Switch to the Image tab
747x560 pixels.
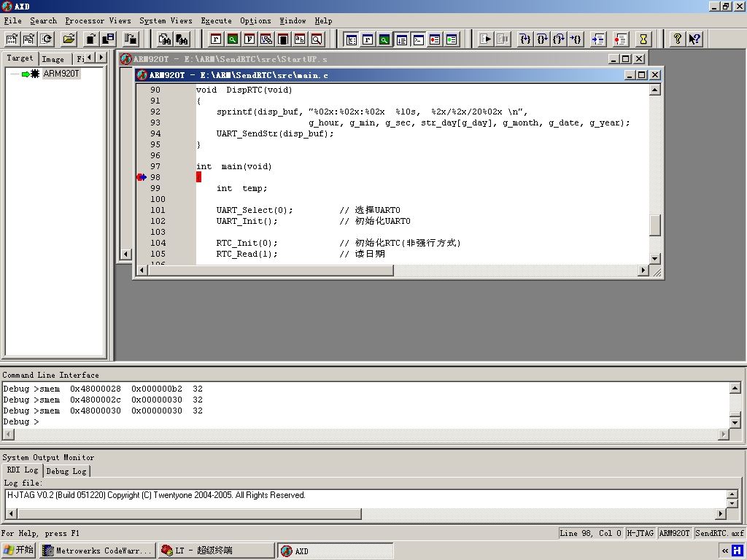click(53, 59)
